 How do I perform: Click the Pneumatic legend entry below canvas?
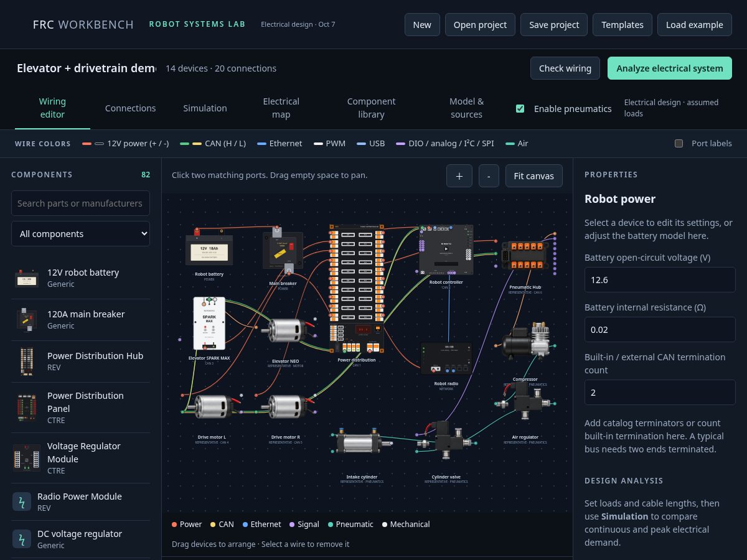350,525
